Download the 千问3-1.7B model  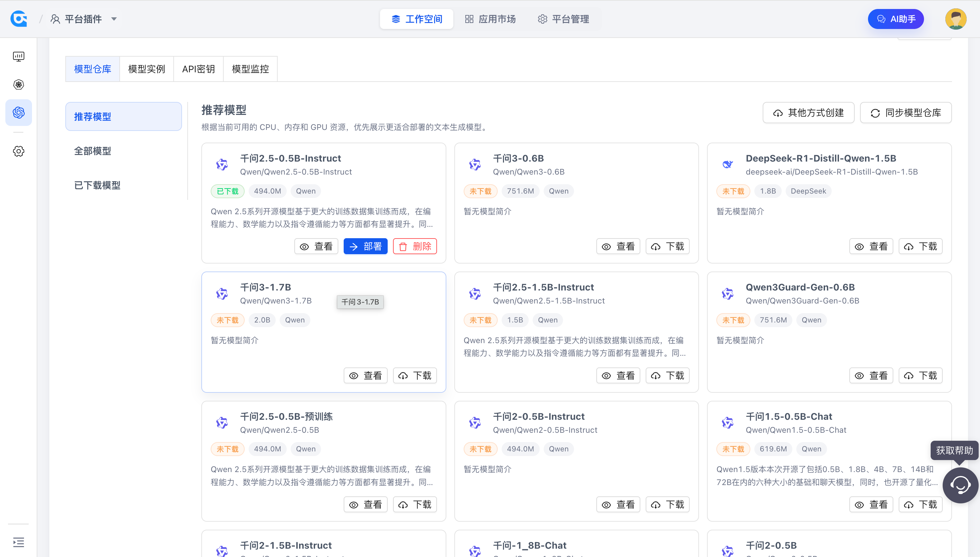pos(415,375)
